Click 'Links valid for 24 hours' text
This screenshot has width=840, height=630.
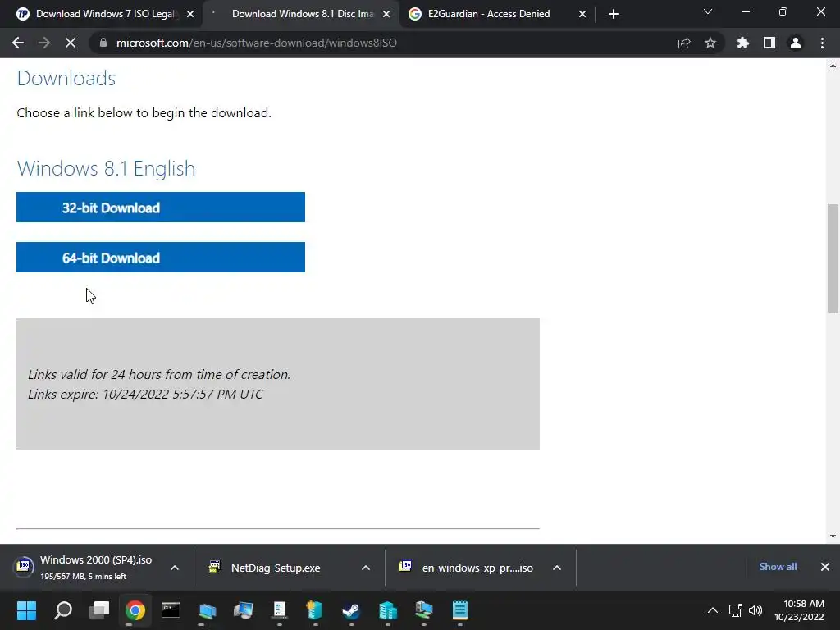[x=159, y=374]
